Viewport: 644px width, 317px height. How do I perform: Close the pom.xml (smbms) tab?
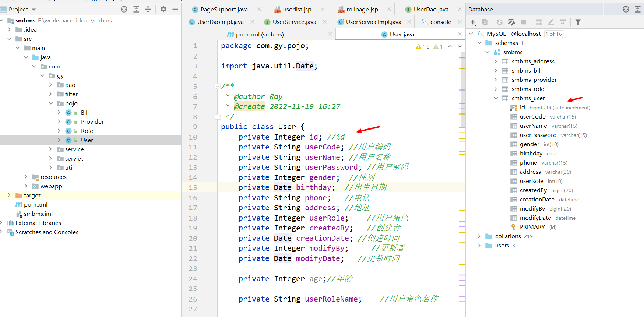pos(330,34)
